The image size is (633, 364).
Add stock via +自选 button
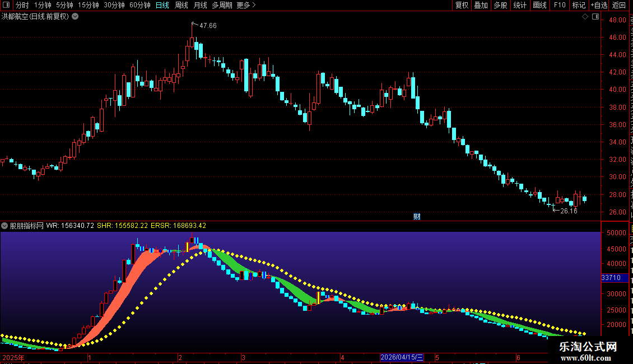[x=599, y=5]
